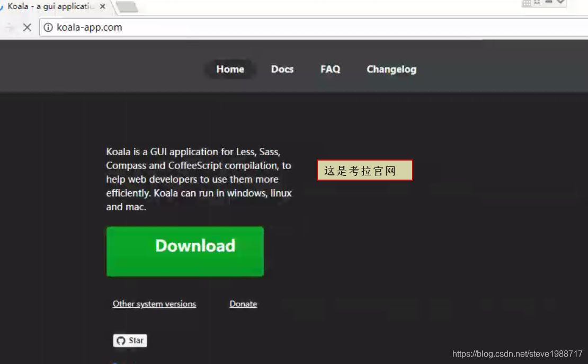View the Changelog page
This screenshot has width=588, height=364.
[391, 69]
